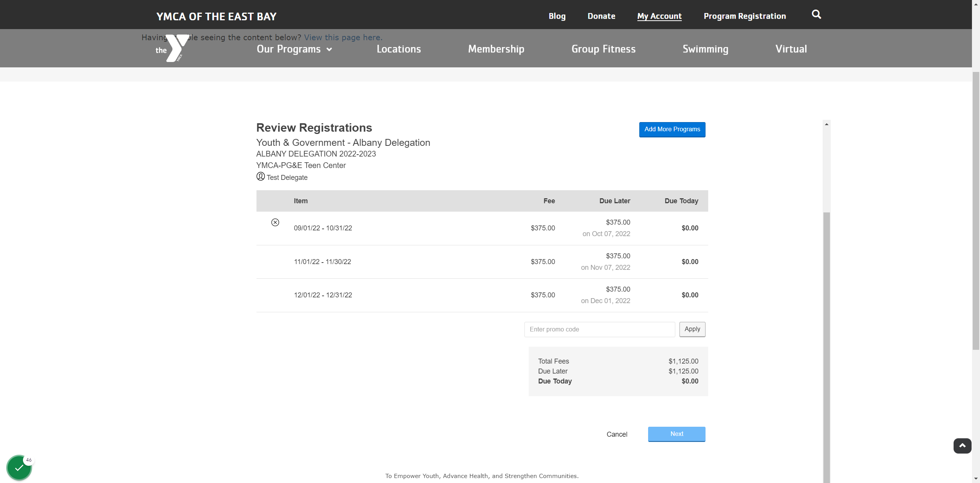The image size is (980, 483).
Task: Click the Apply promo button
Action: pos(692,329)
